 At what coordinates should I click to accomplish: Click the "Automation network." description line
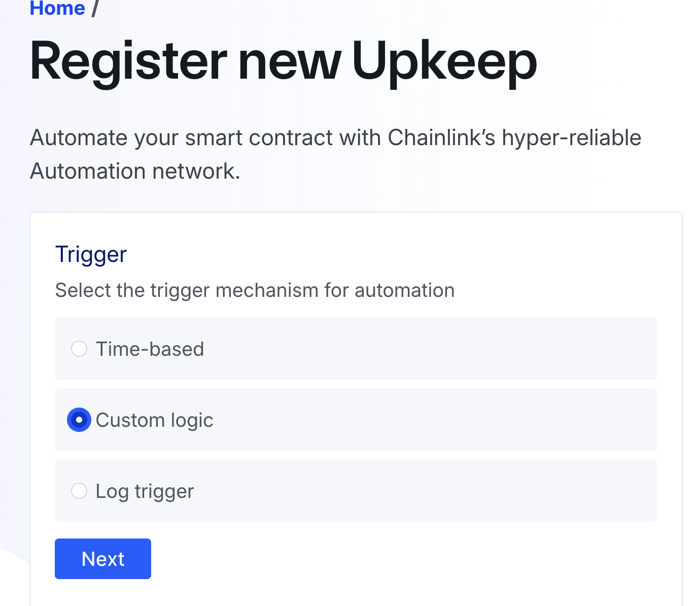coord(135,171)
